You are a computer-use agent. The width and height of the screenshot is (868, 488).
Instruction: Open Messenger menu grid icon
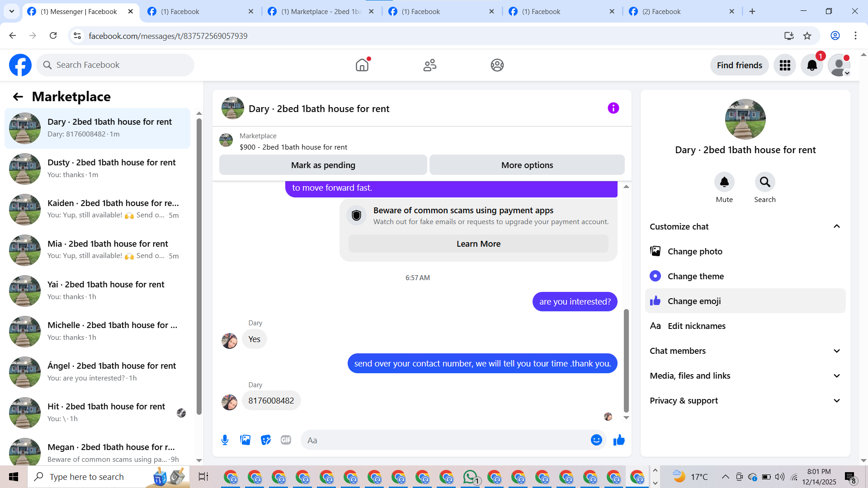point(785,66)
